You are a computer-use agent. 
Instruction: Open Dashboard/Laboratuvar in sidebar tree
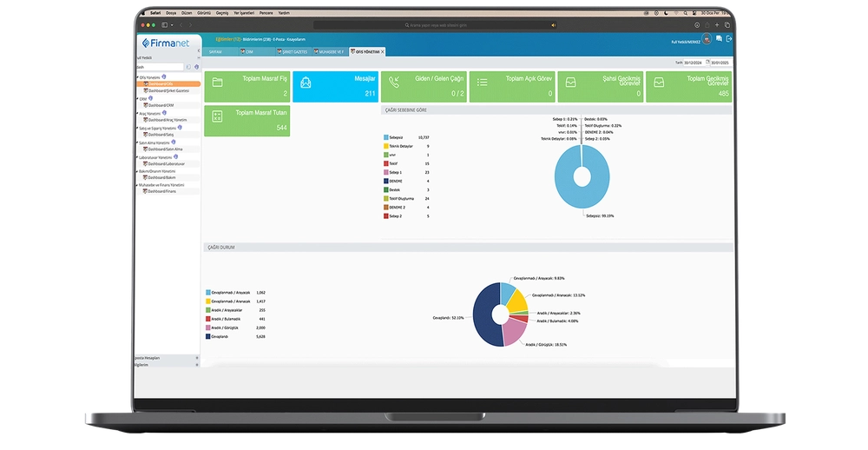click(x=165, y=164)
